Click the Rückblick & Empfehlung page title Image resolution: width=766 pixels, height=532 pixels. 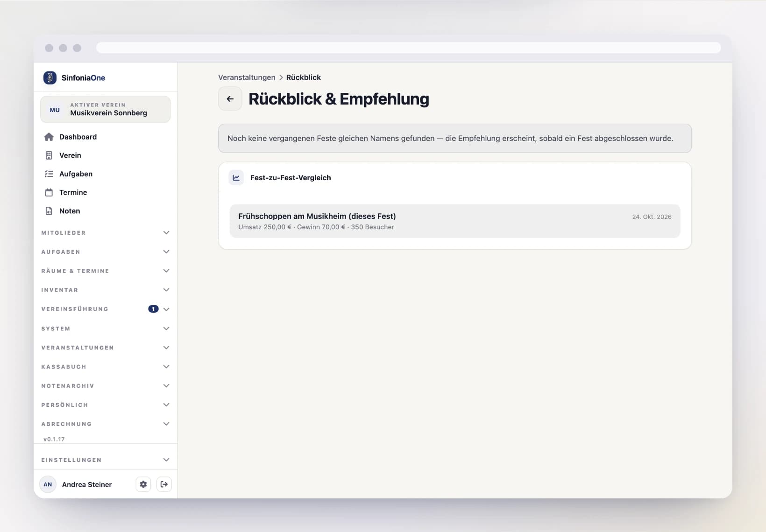coord(339,99)
